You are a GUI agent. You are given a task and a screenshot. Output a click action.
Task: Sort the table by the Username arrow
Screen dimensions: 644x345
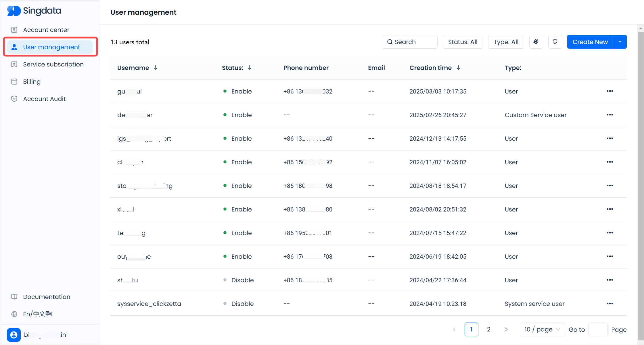(x=156, y=68)
